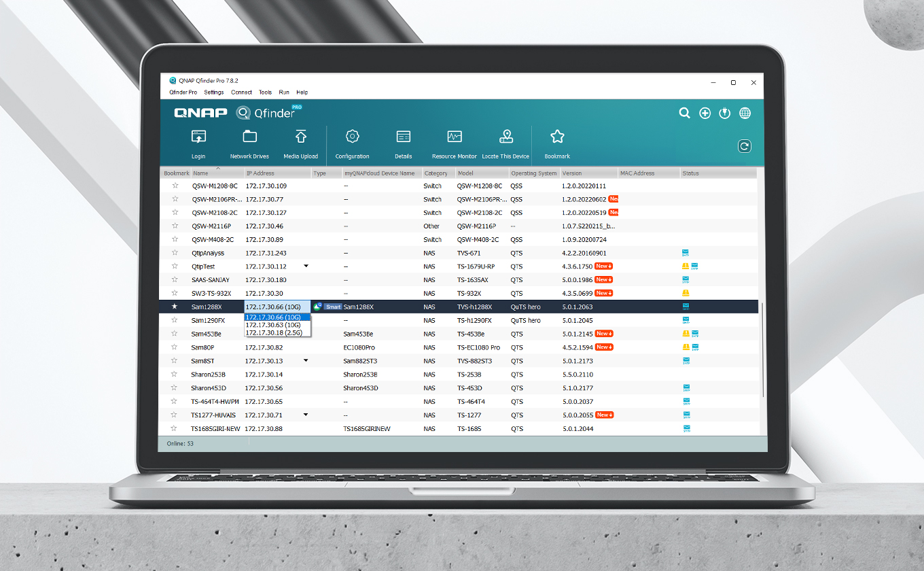Click the Login toolbar icon

coord(198,137)
